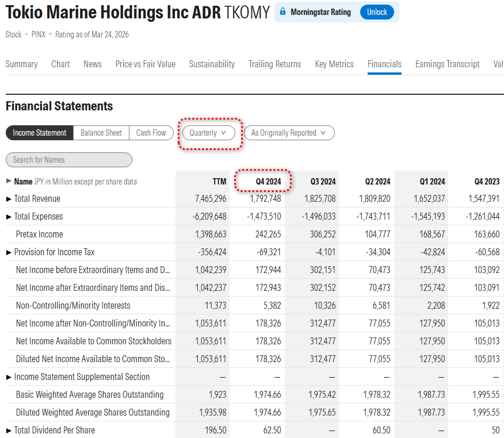This screenshot has width=504, height=438.
Task: Open the Price vs Fair Value tab
Action: coord(145,64)
